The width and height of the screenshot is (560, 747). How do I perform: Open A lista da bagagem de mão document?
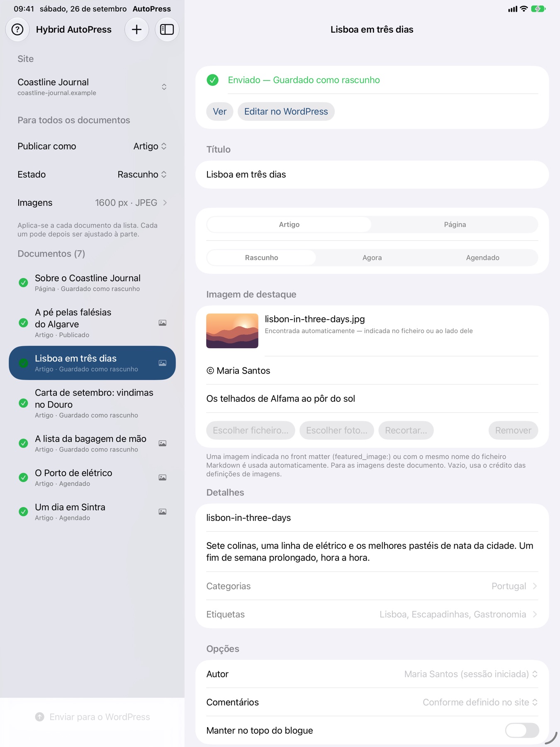[92, 443]
